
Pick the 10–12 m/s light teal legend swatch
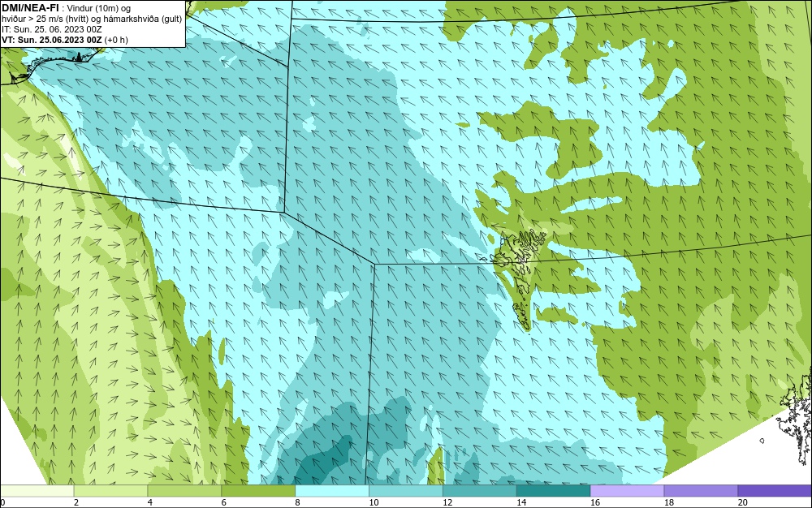405,490
